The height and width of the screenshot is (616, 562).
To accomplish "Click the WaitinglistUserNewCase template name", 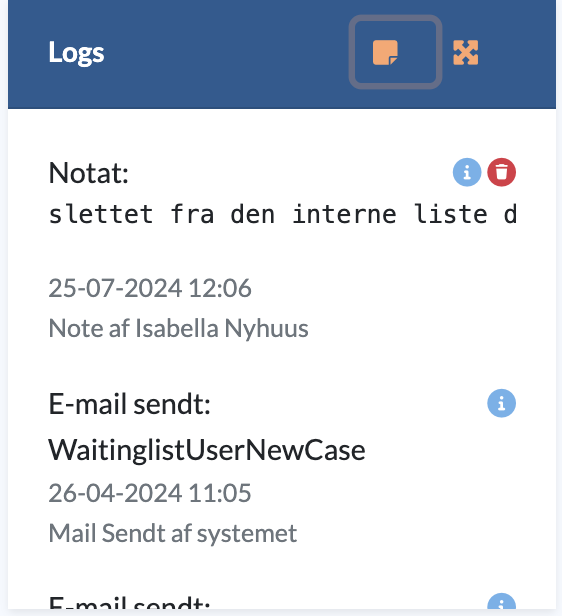I will click(207, 450).
